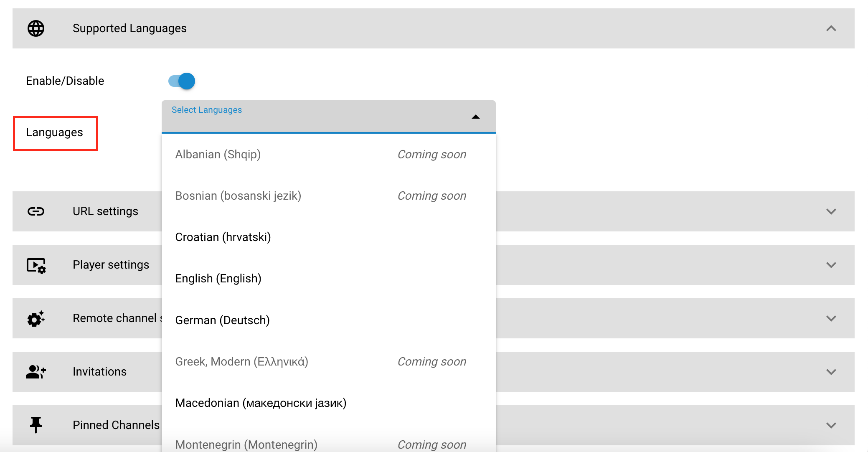Click the Pinned Channels pin icon
Viewport: 868px width, 452px height.
coord(36,425)
